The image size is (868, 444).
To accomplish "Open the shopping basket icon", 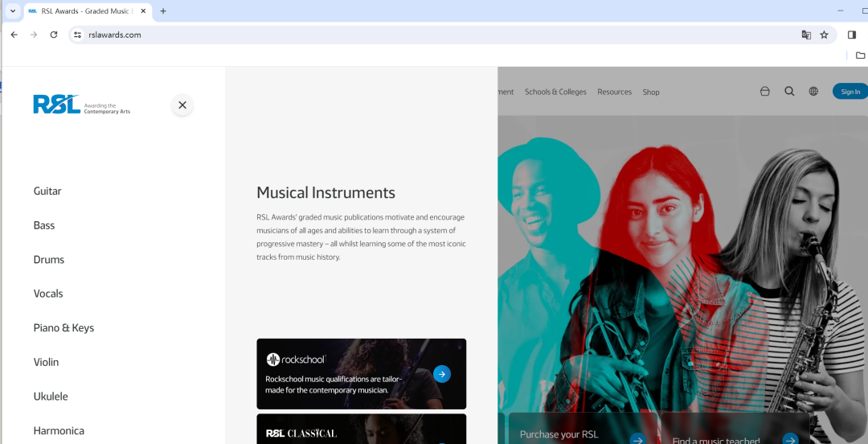I will click(764, 92).
